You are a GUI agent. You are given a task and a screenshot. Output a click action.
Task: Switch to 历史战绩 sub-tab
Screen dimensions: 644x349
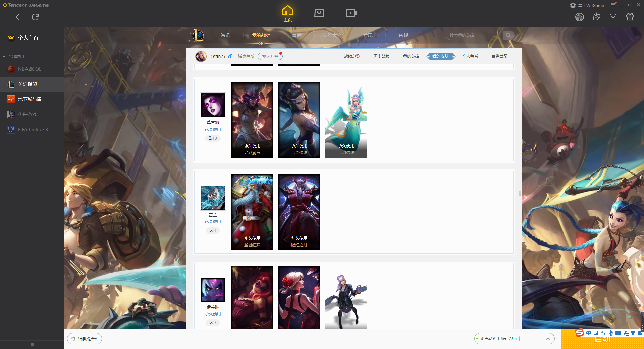(x=381, y=56)
